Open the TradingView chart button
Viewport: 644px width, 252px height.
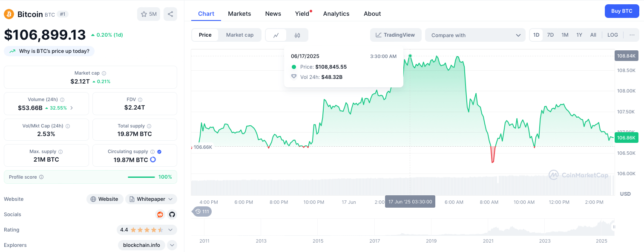[396, 35]
